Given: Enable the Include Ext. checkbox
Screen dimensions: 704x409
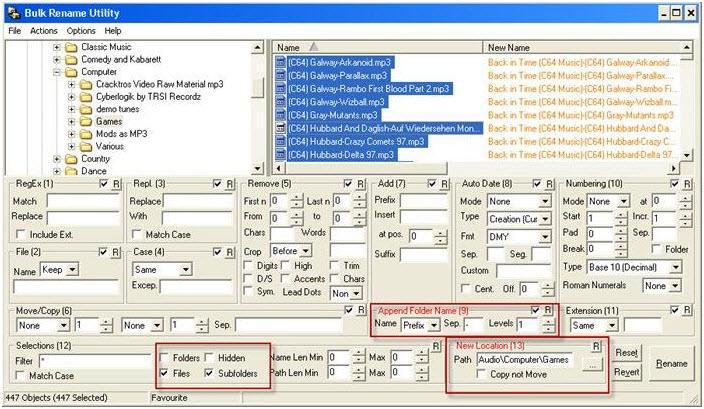Looking at the screenshot, I should click(20, 234).
